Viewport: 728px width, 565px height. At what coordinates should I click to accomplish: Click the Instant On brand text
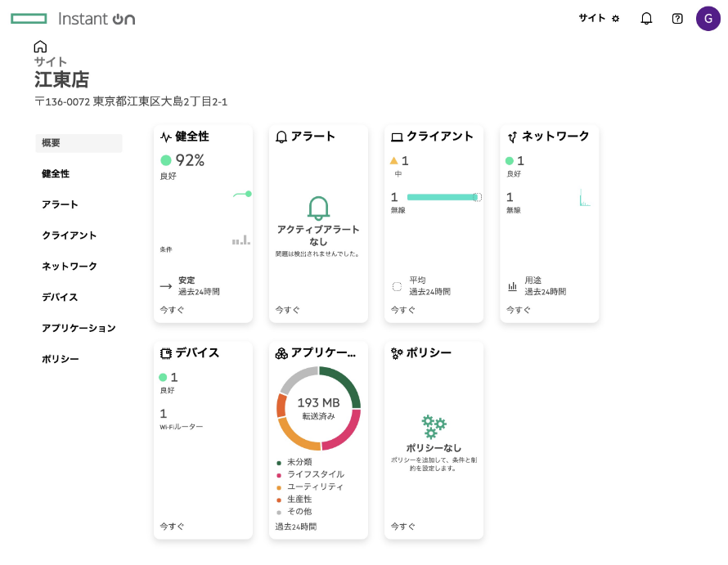[x=97, y=19]
